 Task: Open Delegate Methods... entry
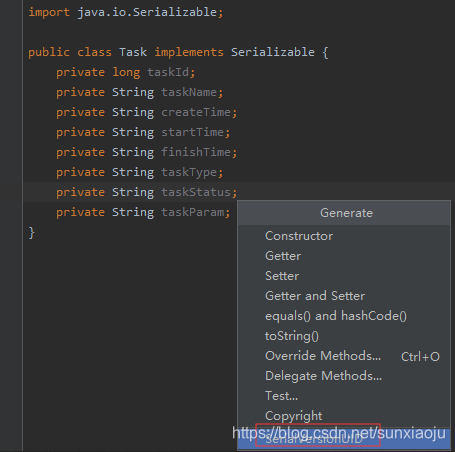344,376
